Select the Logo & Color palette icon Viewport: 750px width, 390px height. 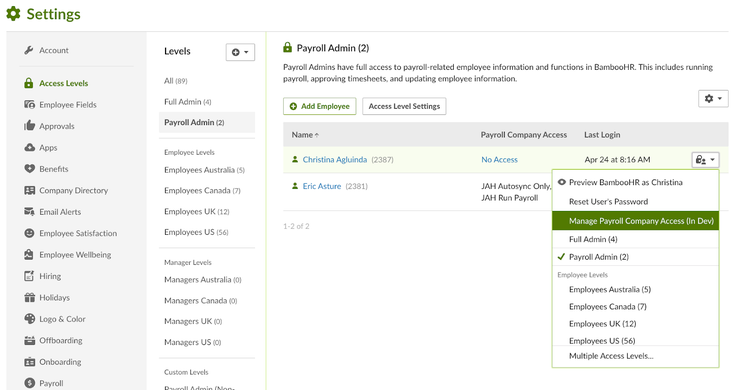29,319
